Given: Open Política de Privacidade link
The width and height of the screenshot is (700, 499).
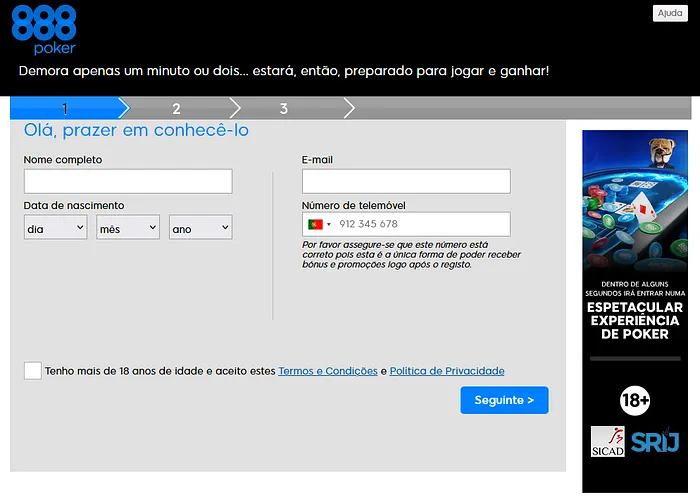Looking at the screenshot, I should pos(447,371).
